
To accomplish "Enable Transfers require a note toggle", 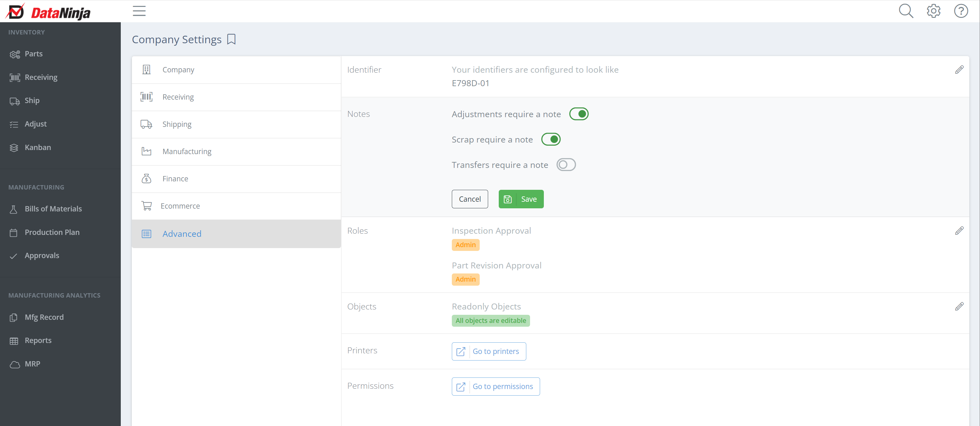I will 566,165.
